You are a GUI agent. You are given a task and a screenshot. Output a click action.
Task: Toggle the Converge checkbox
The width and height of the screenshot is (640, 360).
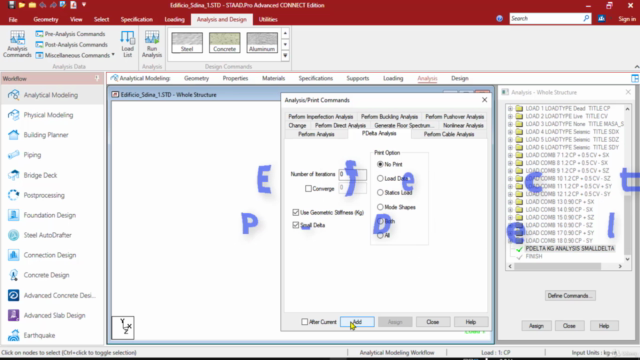point(308,189)
